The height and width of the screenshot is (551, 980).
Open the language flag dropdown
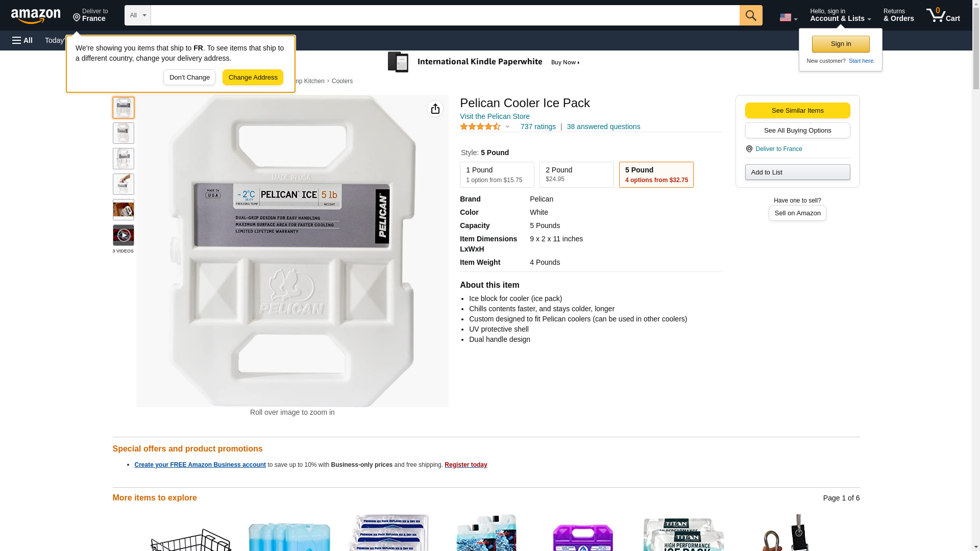[788, 17]
